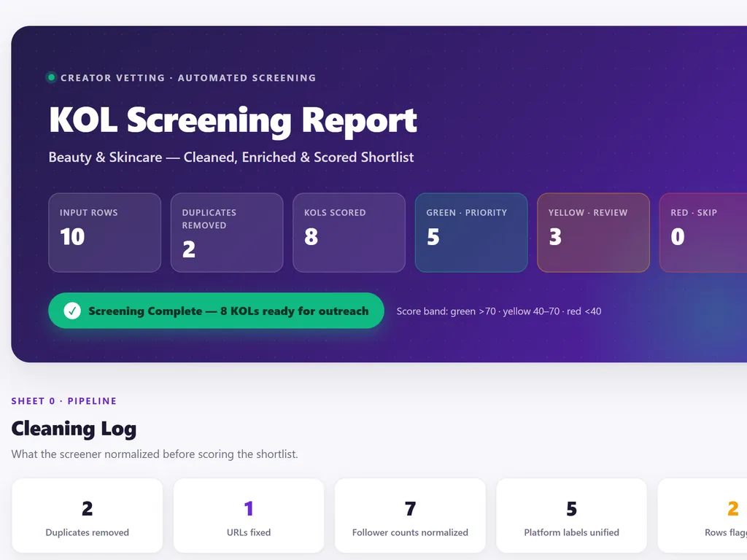
Task: Select the Green · Priority card
Action: tap(471, 233)
